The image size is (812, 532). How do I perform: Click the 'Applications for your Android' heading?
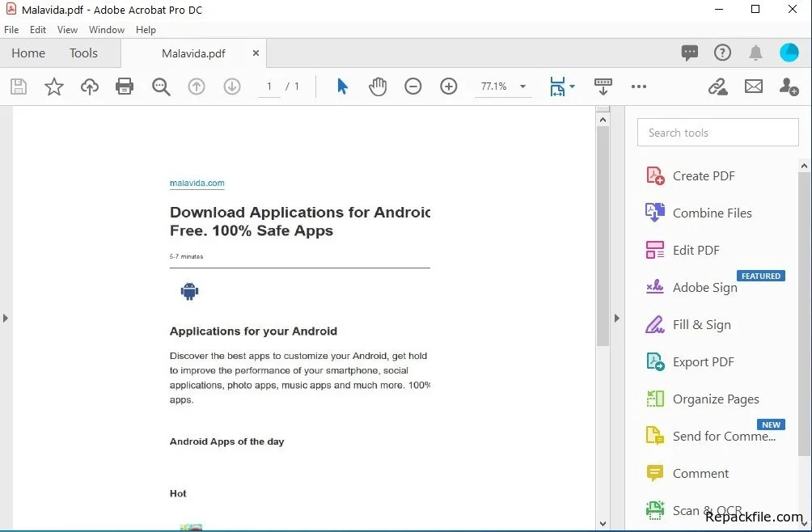point(253,331)
